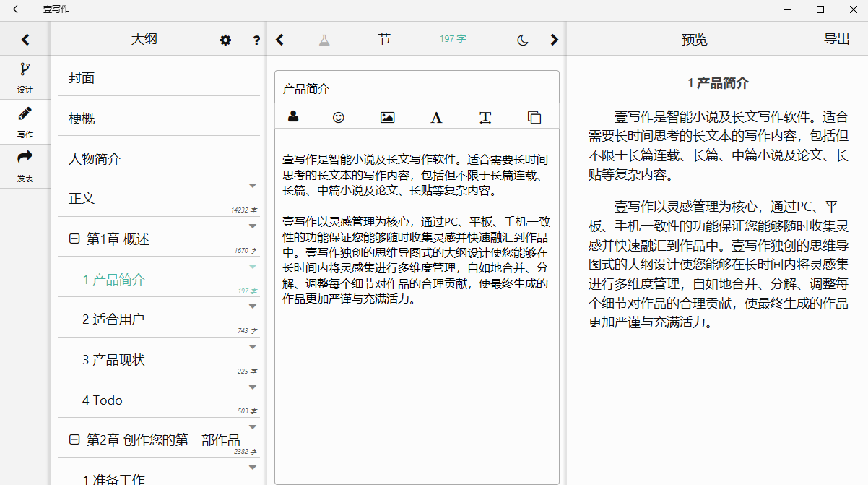Click the 大纲 panel heading
Viewport: 868px width, 485px height.
[x=144, y=40]
